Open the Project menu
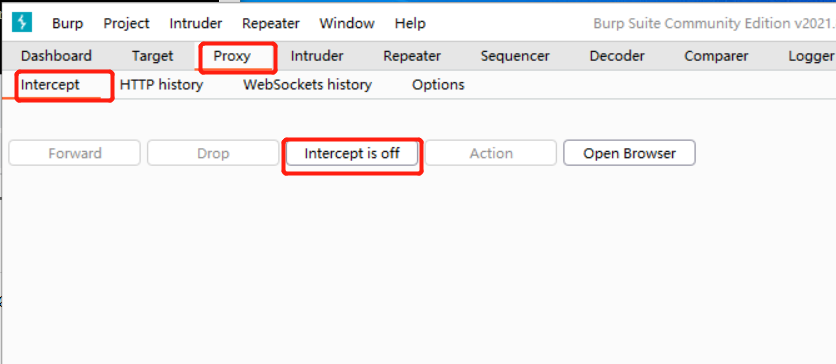 click(126, 23)
